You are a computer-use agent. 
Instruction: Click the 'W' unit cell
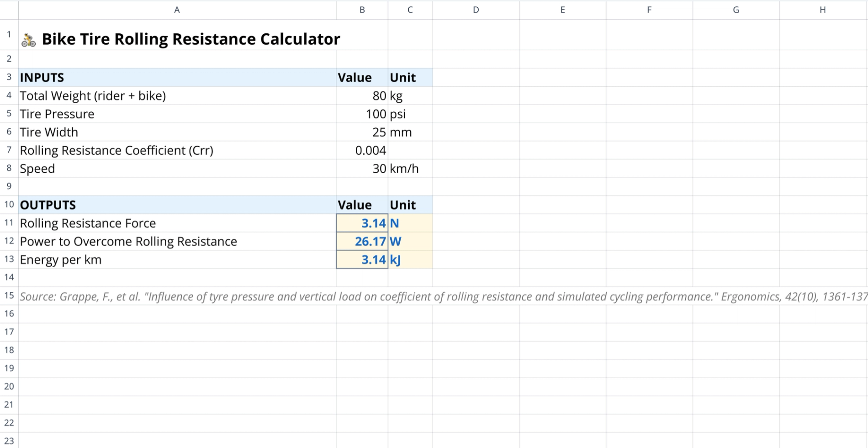coord(410,242)
